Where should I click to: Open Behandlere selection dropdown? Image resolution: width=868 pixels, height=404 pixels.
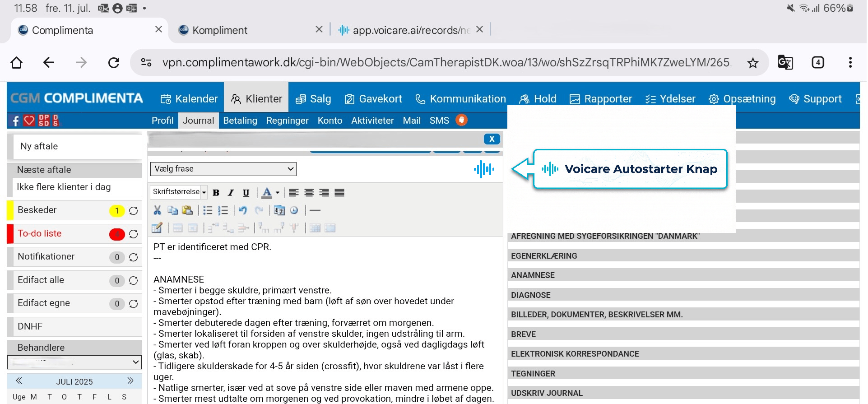[x=74, y=362]
